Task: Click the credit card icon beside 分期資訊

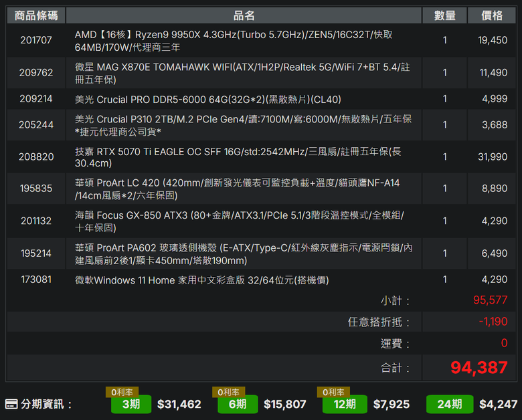Action: tap(11, 405)
